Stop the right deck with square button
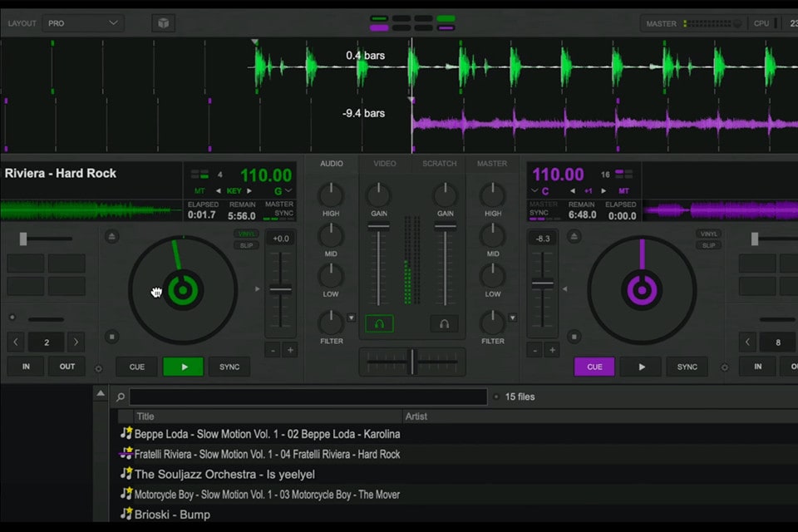Viewport: 798px width, 532px height. [x=574, y=337]
